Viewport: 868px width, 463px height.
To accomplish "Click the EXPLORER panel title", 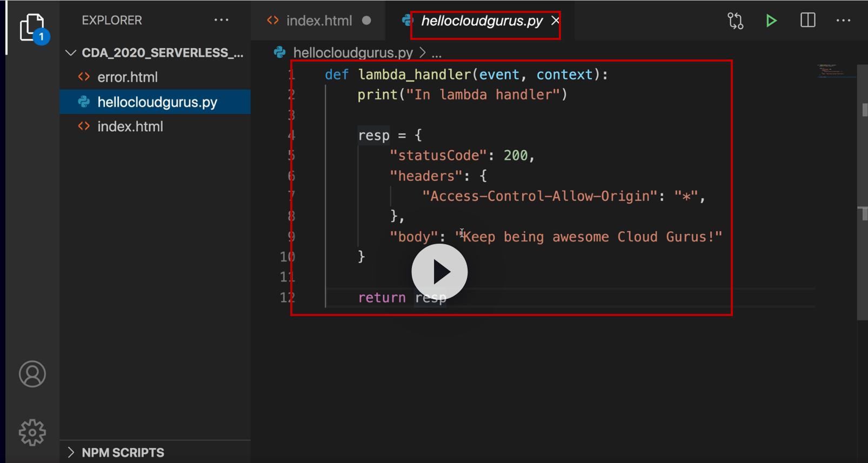I will coord(112,21).
